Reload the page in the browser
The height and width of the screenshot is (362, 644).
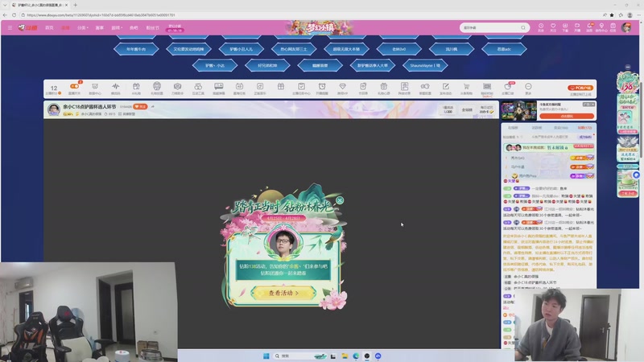pyautogui.click(x=14, y=15)
